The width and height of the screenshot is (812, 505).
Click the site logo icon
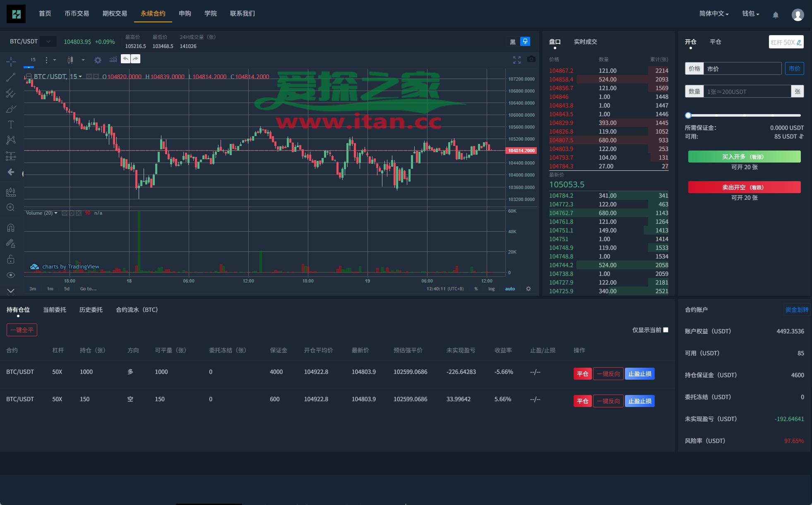point(16,14)
